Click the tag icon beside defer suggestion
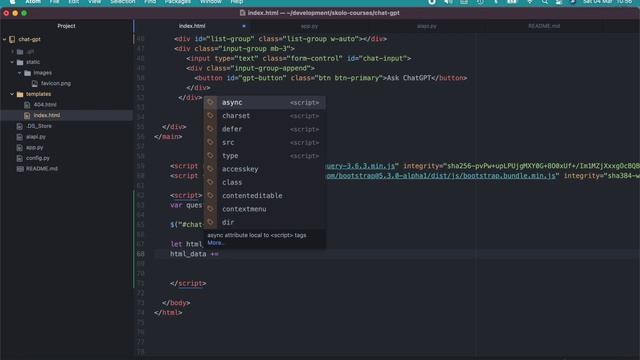The image size is (640, 360). (210, 129)
